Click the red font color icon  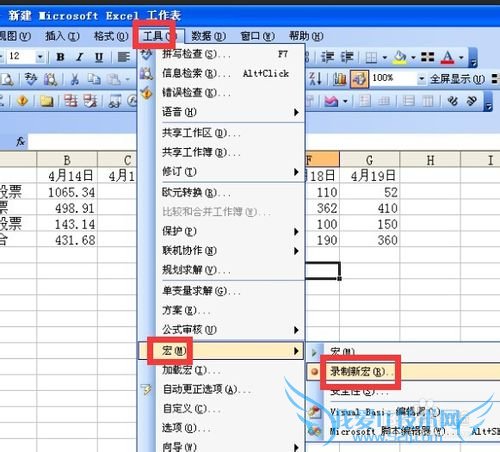447,57
